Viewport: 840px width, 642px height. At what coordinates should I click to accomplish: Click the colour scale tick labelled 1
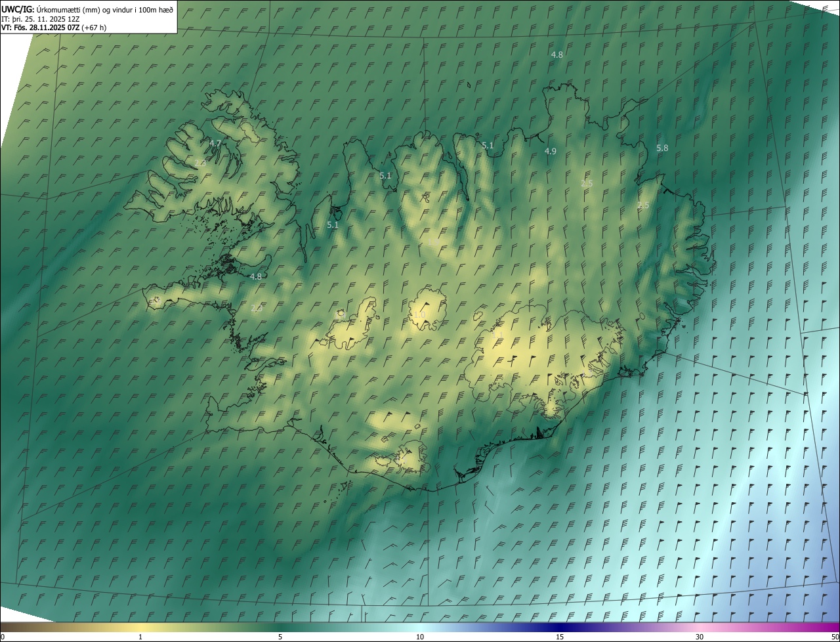[x=140, y=637]
